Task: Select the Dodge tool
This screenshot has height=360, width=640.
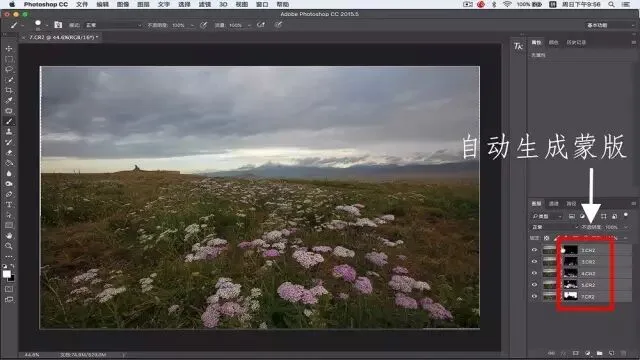Action: click(x=9, y=184)
